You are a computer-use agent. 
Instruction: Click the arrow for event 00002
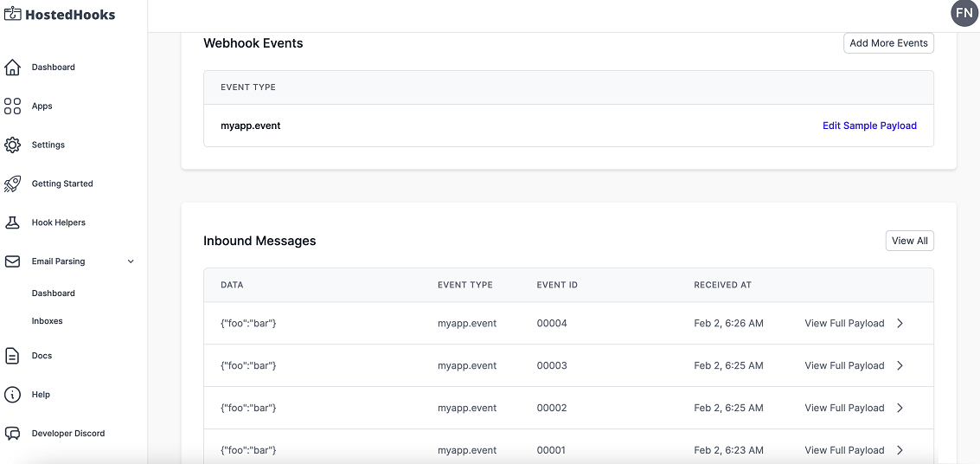coord(900,408)
